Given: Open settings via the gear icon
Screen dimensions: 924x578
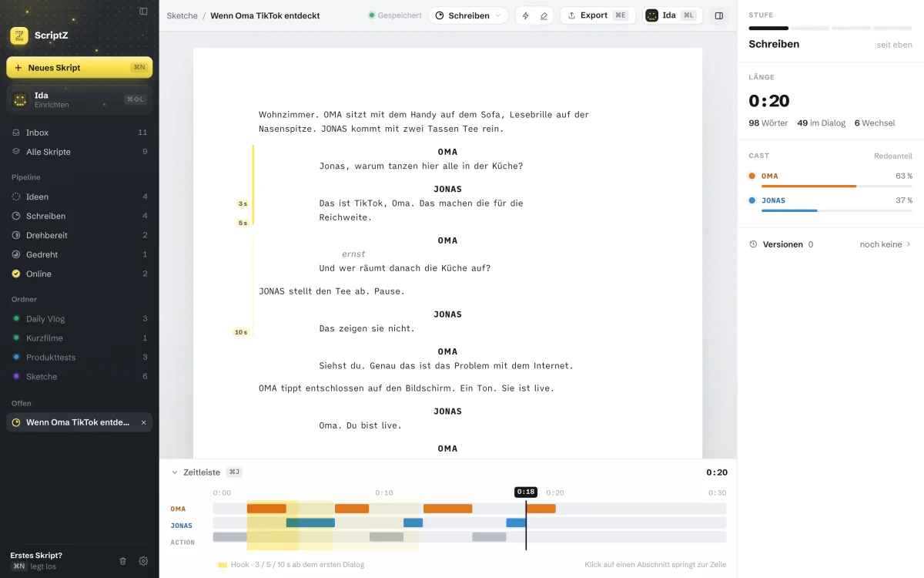Looking at the screenshot, I should point(143,561).
